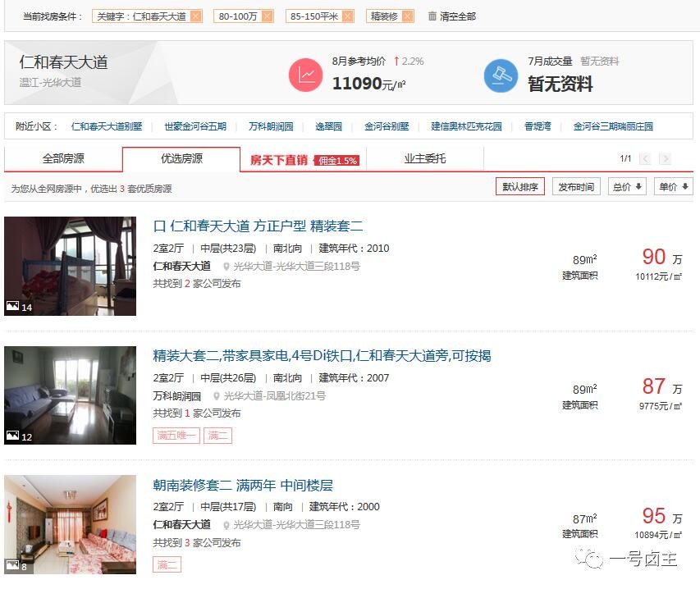The image size is (700, 589).
Task: Sort by 发布时间
Action: tap(575, 187)
